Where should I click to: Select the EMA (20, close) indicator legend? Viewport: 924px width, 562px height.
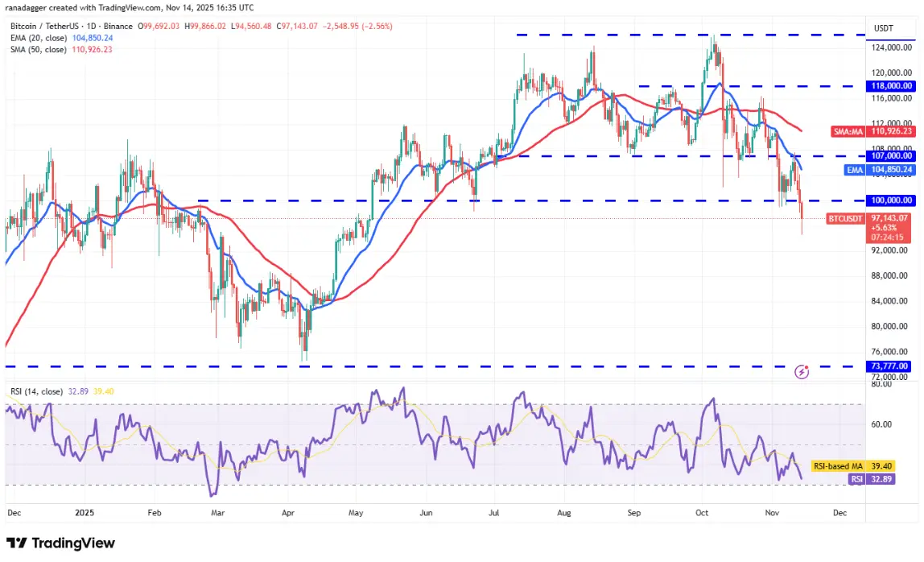point(61,38)
